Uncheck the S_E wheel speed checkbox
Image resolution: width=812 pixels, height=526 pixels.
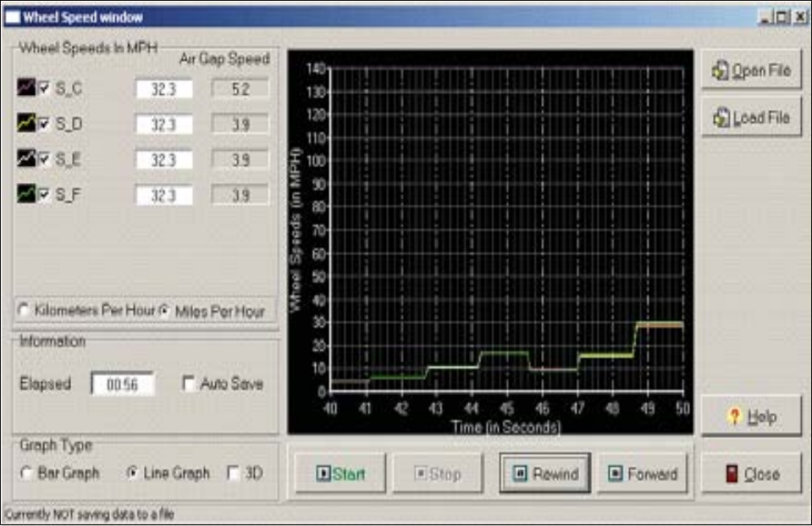pos(44,158)
